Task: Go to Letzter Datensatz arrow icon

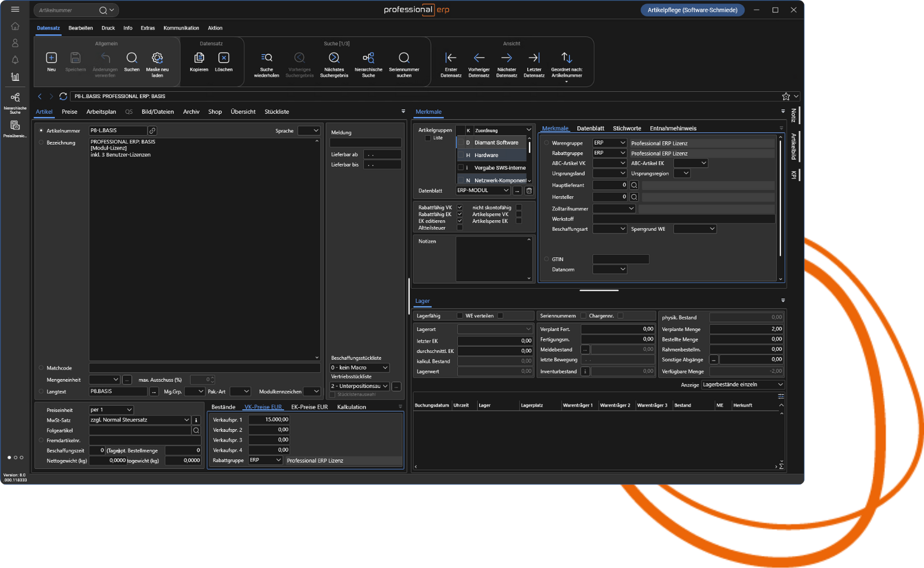Action: (534, 58)
